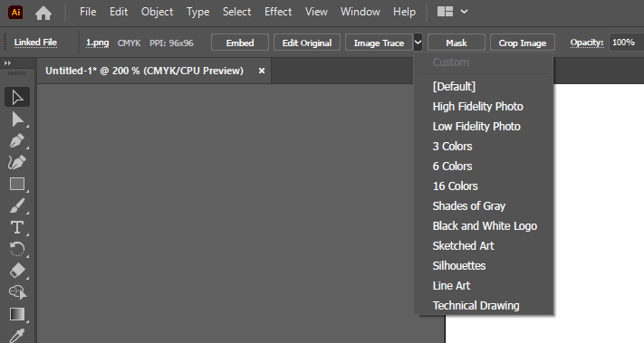Click the CMYK color mode text

tap(129, 43)
